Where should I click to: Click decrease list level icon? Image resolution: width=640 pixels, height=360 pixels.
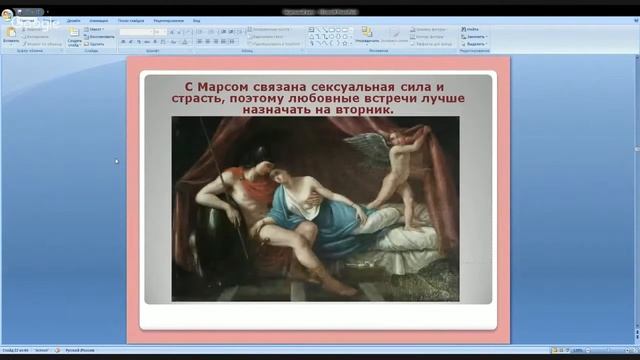224,32
